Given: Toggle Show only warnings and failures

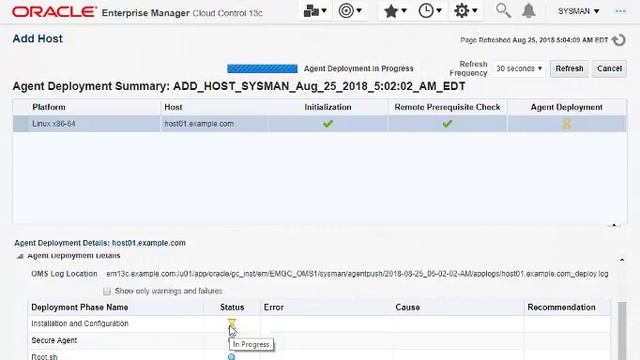Looking at the screenshot, I should [107, 291].
